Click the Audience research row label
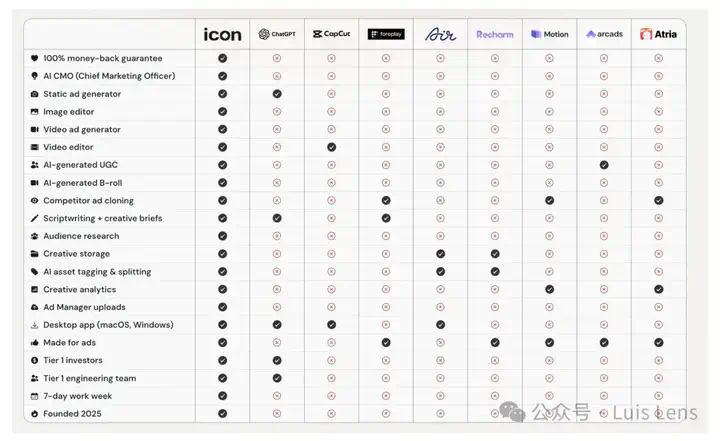 tap(81, 236)
